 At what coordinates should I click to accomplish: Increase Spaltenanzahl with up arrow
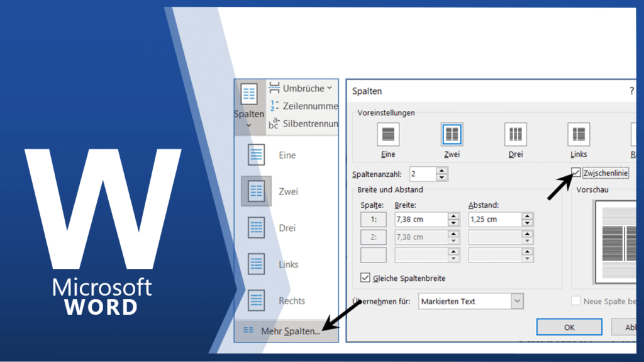point(443,170)
